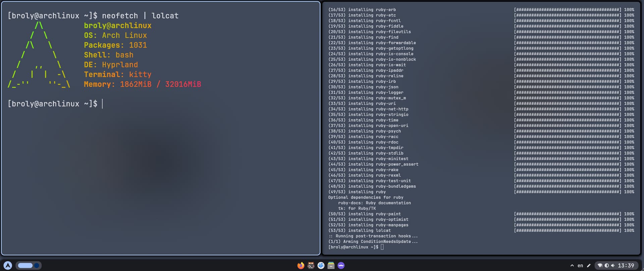Click the progress bar for lolcat
This screenshot has height=271, width=644.
[x=568, y=231]
